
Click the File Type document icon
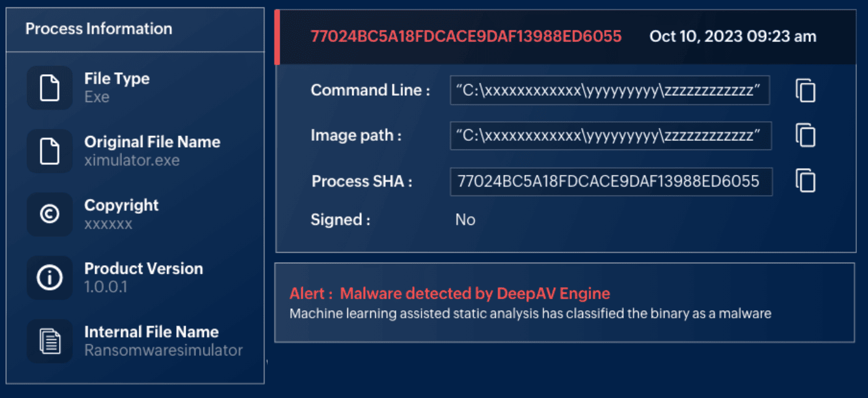tap(49, 88)
